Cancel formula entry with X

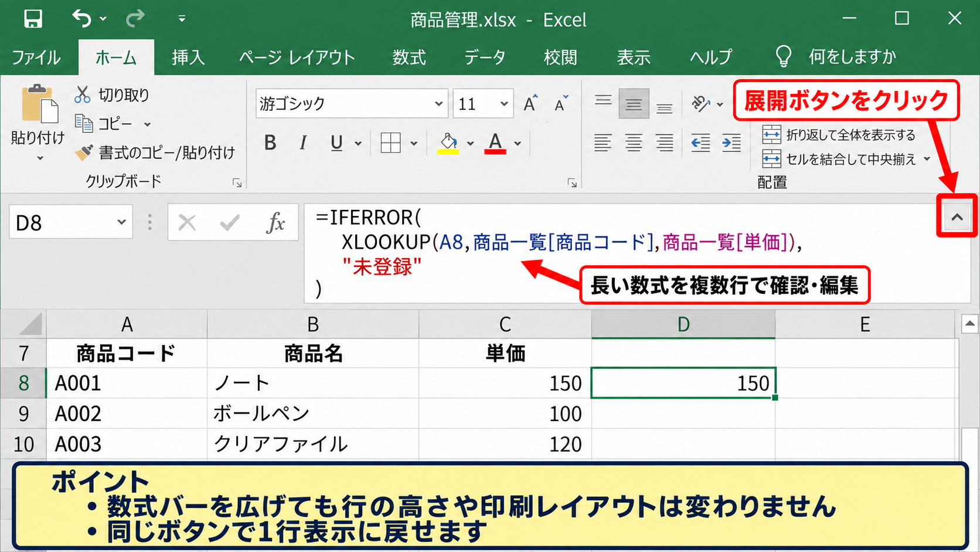tap(187, 222)
